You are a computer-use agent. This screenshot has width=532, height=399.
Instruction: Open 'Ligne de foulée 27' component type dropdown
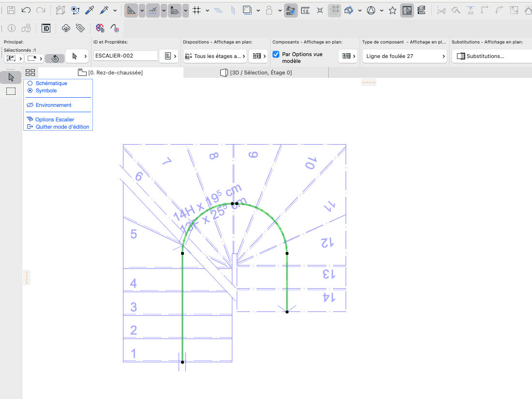tap(404, 56)
